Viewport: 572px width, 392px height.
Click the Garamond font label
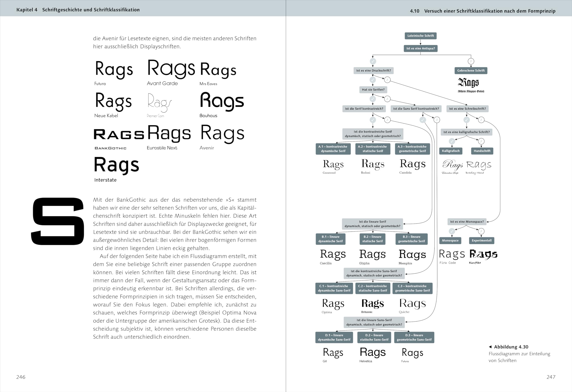click(x=329, y=173)
